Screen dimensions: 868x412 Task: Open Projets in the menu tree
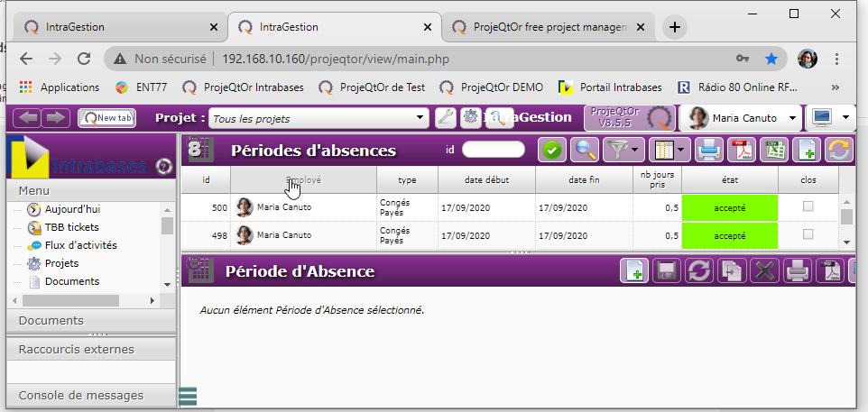point(61,263)
